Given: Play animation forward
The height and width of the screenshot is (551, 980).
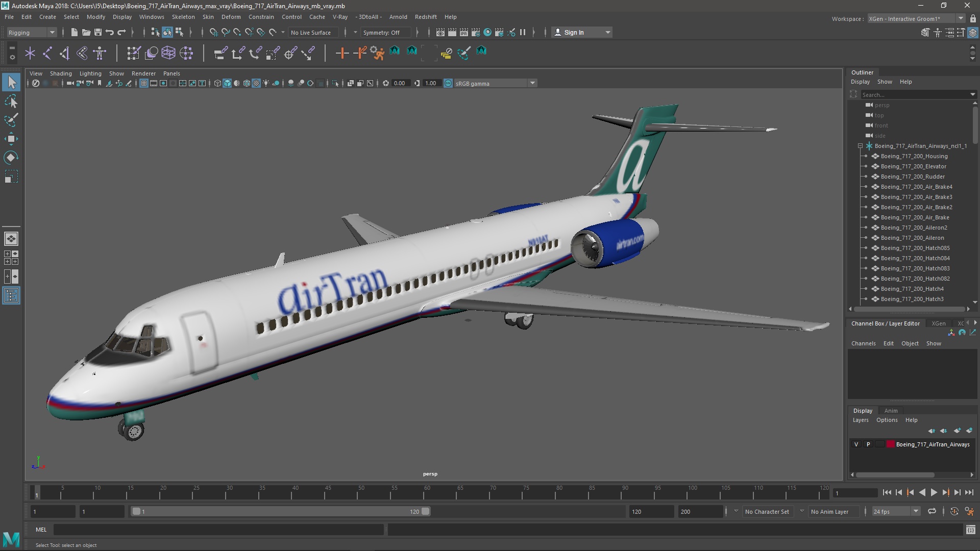Looking at the screenshot, I should 934,492.
